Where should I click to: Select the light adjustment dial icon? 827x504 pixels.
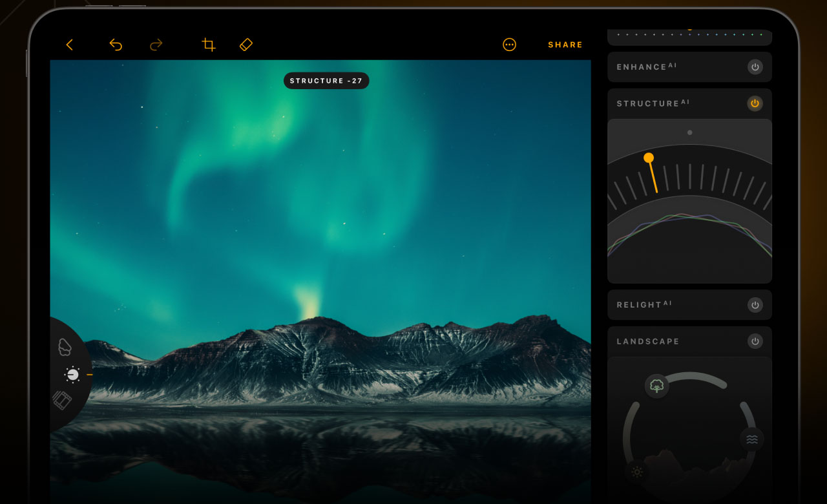coord(72,375)
